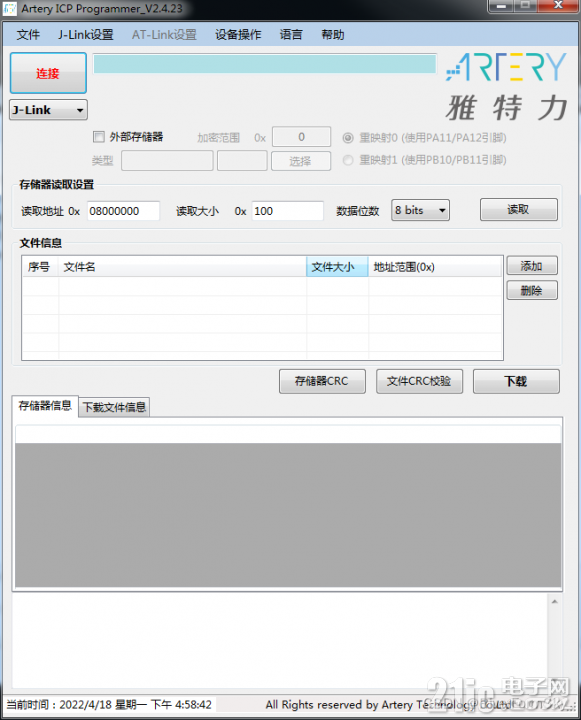The width and height of the screenshot is (581, 720).
Task: Open the 语言 menu
Action: tap(291, 35)
